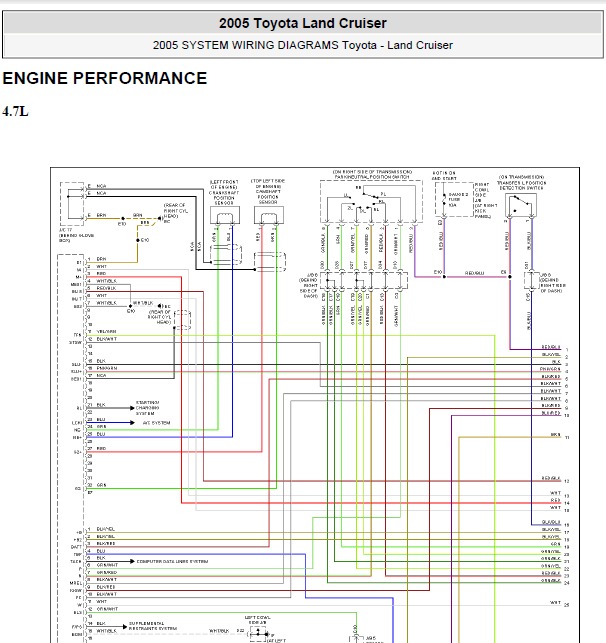Click the horizontal 'RED/BLU' wire label between splices
606x643 pixels.
(x=474, y=273)
